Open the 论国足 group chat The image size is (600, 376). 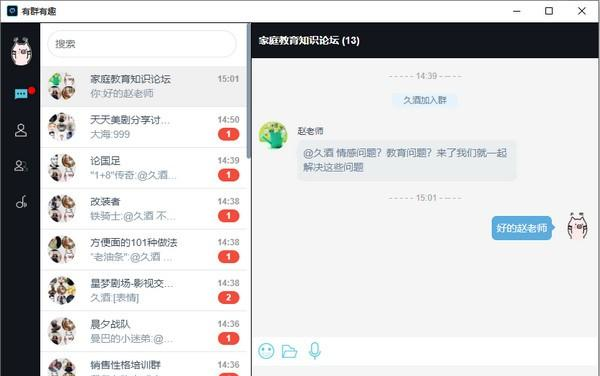coord(143,168)
